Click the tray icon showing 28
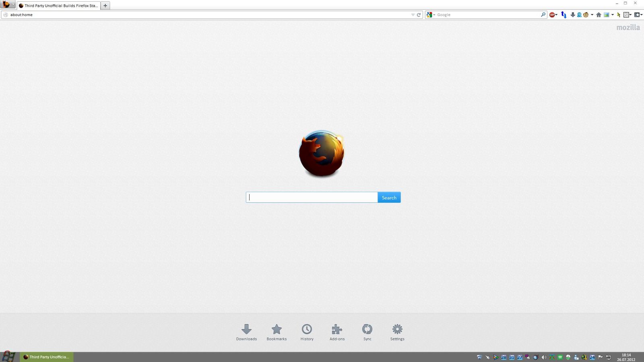 click(x=504, y=357)
